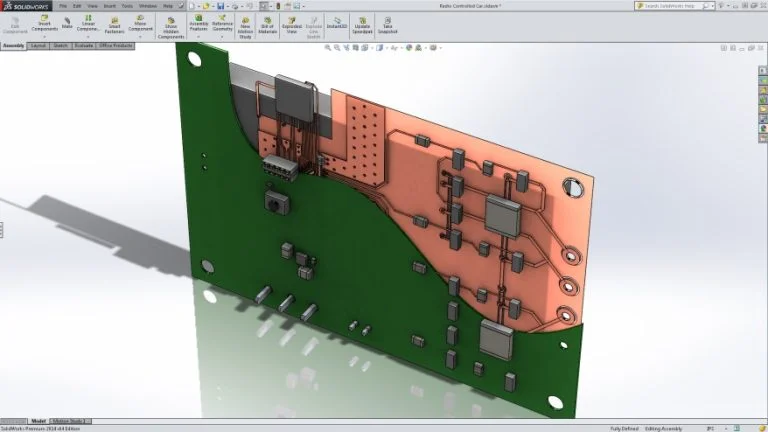
Task: Switch to the Evaluate tab
Action: pyautogui.click(x=84, y=46)
